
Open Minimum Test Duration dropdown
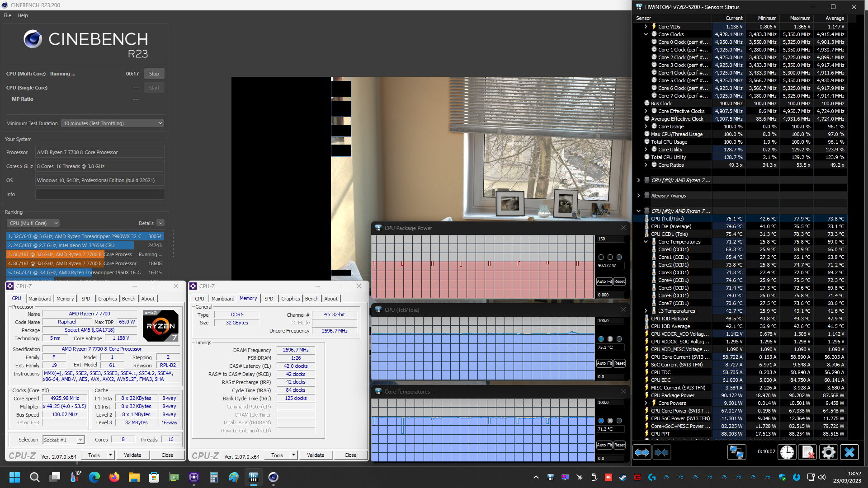(x=112, y=123)
